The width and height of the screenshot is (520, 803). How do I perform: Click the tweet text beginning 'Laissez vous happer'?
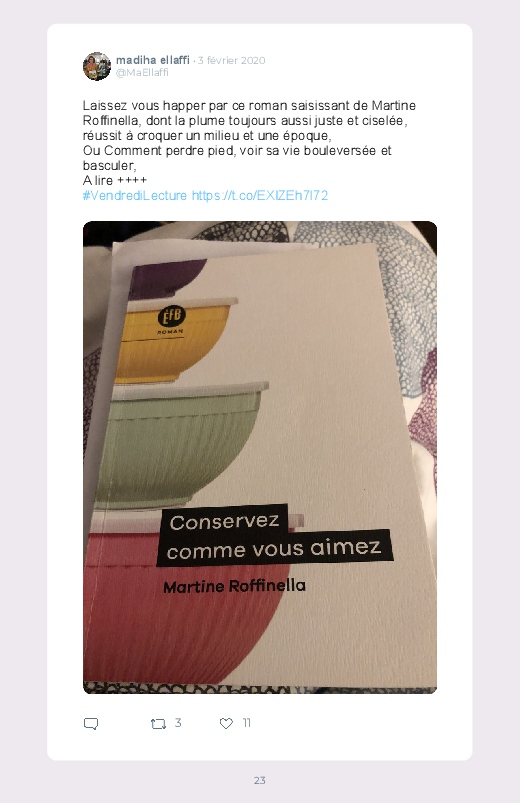249,143
